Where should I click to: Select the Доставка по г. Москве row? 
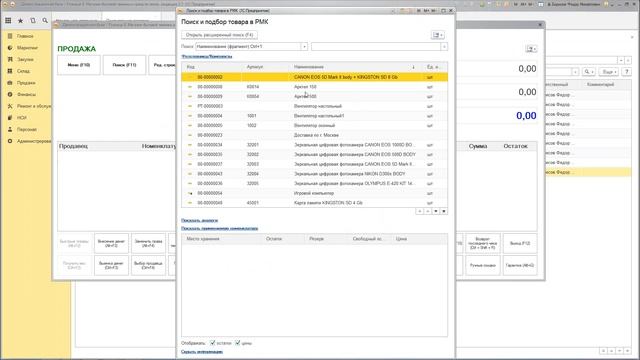pos(314,135)
